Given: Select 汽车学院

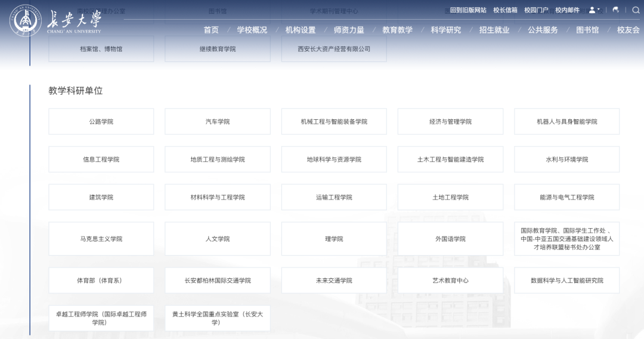Looking at the screenshot, I should coord(218,122).
